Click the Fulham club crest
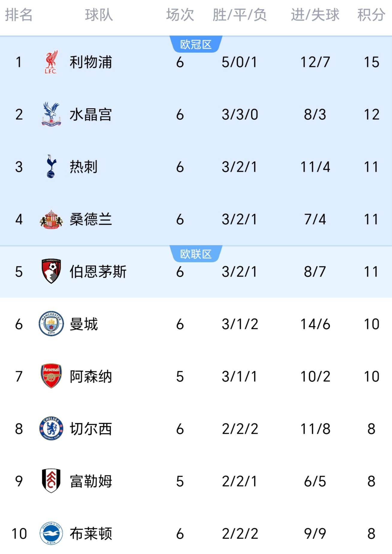 (x=51, y=481)
